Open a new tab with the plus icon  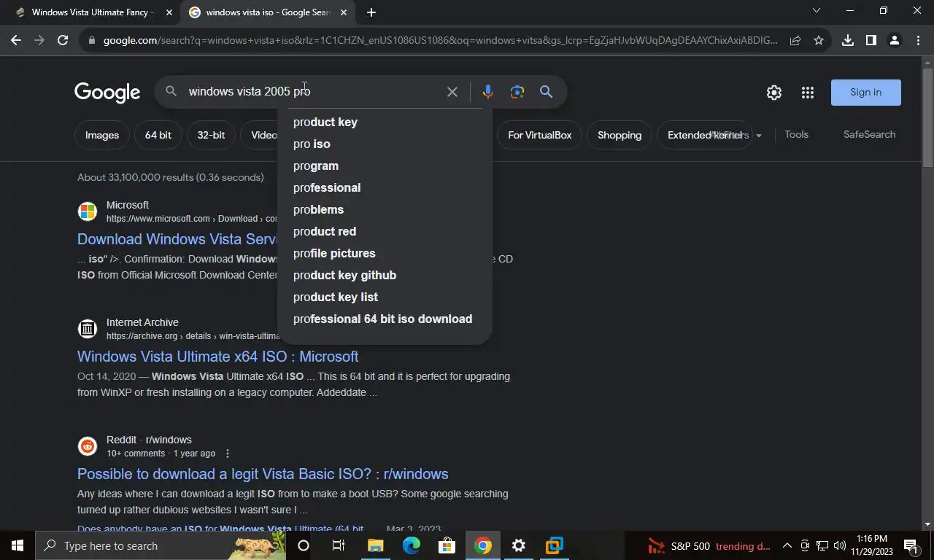click(x=371, y=12)
